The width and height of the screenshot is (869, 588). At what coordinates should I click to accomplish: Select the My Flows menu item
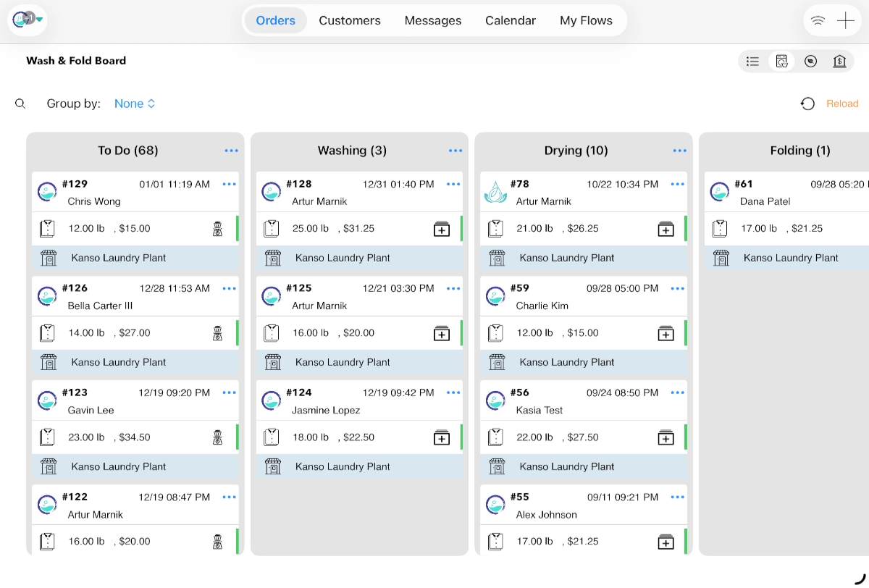coord(586,20)
